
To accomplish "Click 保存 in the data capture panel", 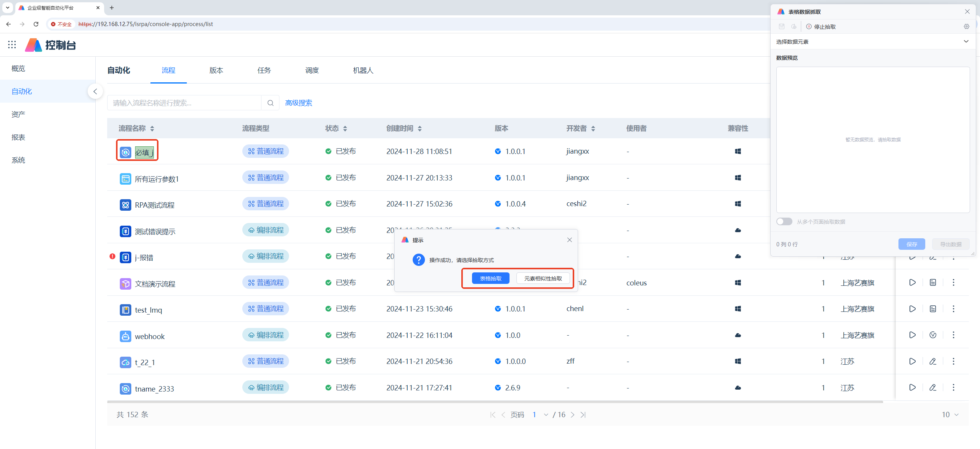I will 912,244.
